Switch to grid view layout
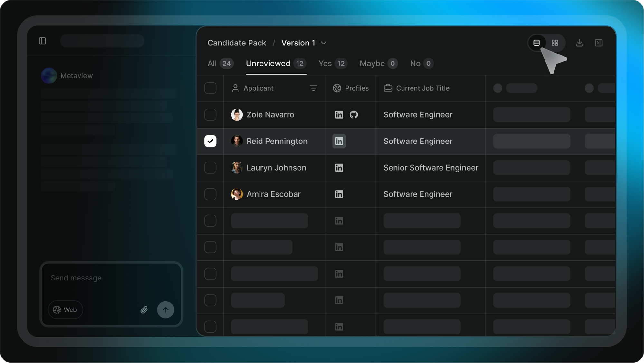The height and width of the screenshot is (363, 644). tap(555, 43)
